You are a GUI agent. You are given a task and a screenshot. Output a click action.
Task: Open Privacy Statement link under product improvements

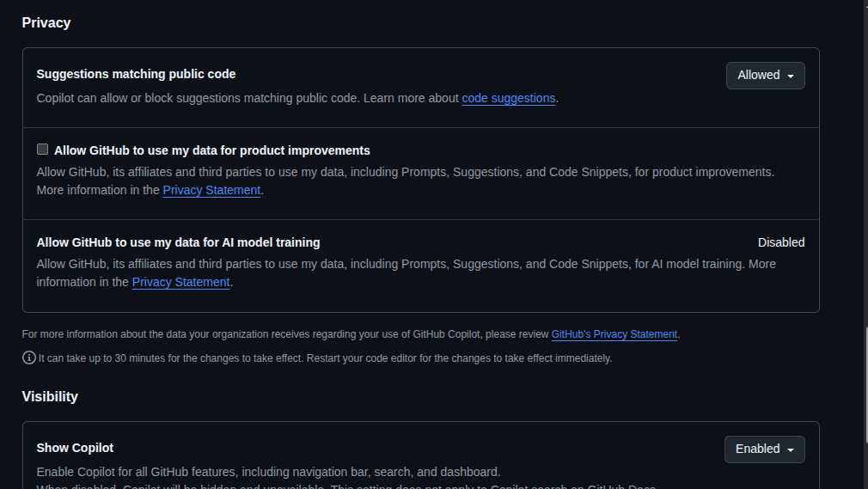(x=211, y=190)
